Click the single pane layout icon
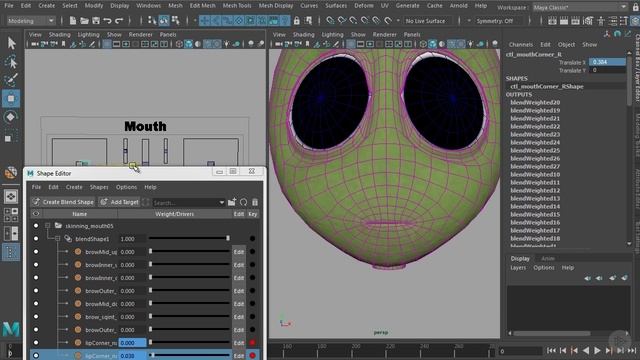640x360 pixels. click(x=11, y=196)
